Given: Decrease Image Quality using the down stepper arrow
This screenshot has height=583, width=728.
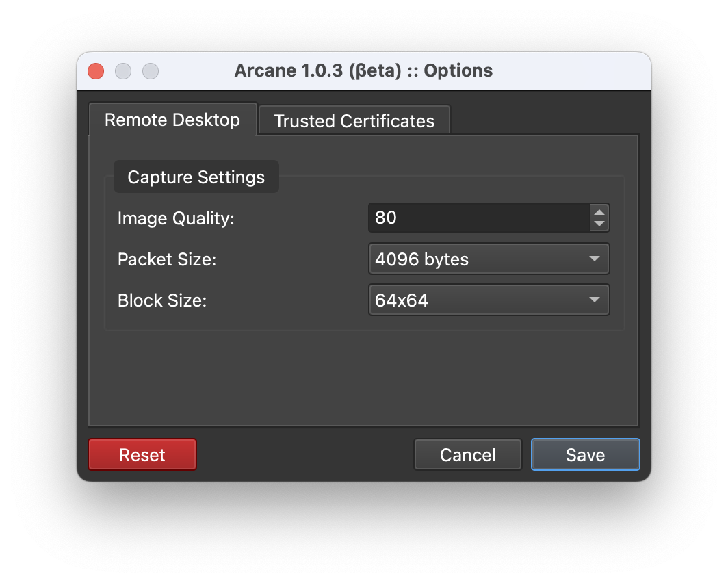Looking at the screenshot, I should tap(600, 223).
